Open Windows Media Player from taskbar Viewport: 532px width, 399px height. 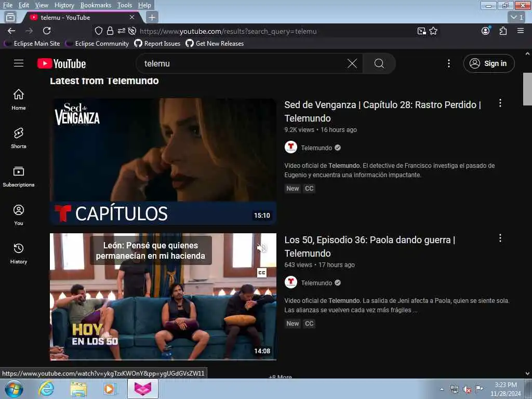coord(110,389)
